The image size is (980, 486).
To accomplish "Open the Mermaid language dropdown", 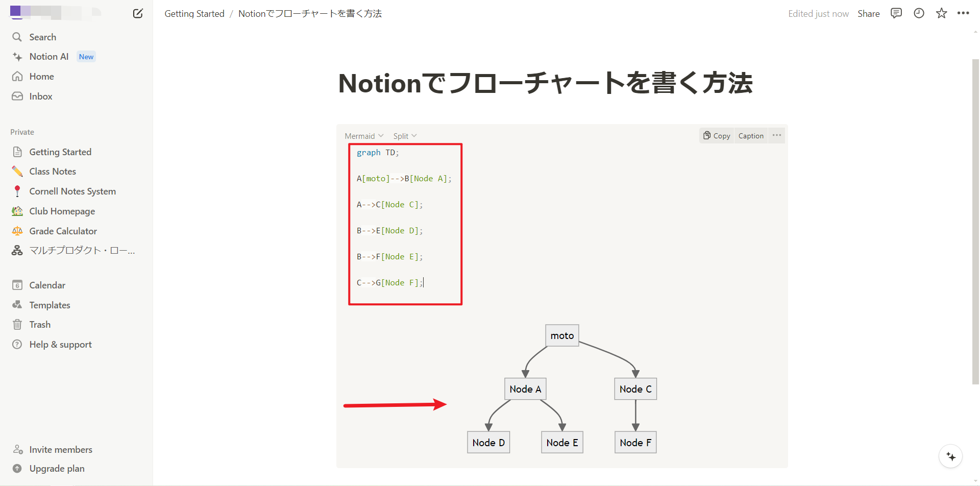I will tap(364, 136).
